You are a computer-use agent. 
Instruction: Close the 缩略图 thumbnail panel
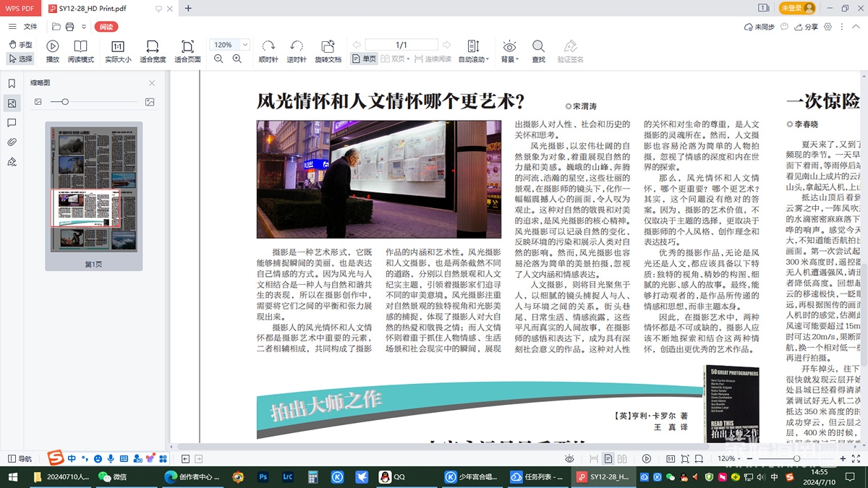(x=152, y=83)
